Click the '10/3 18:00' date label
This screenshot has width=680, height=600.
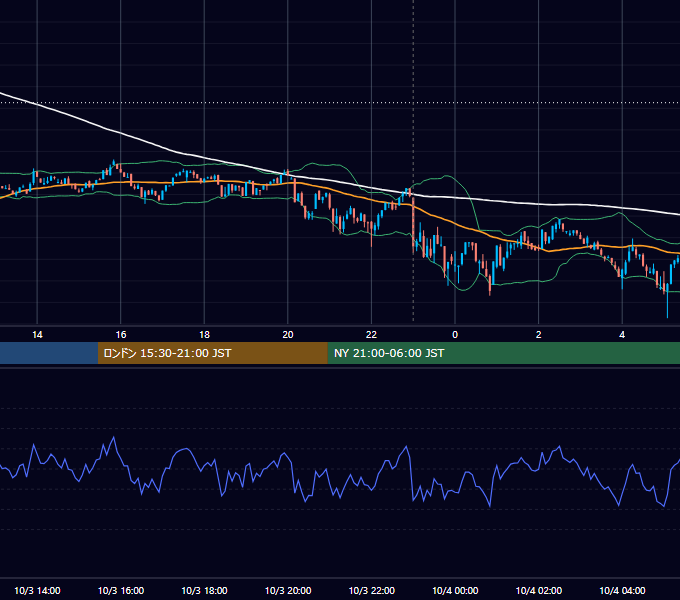tap(204, 590)
